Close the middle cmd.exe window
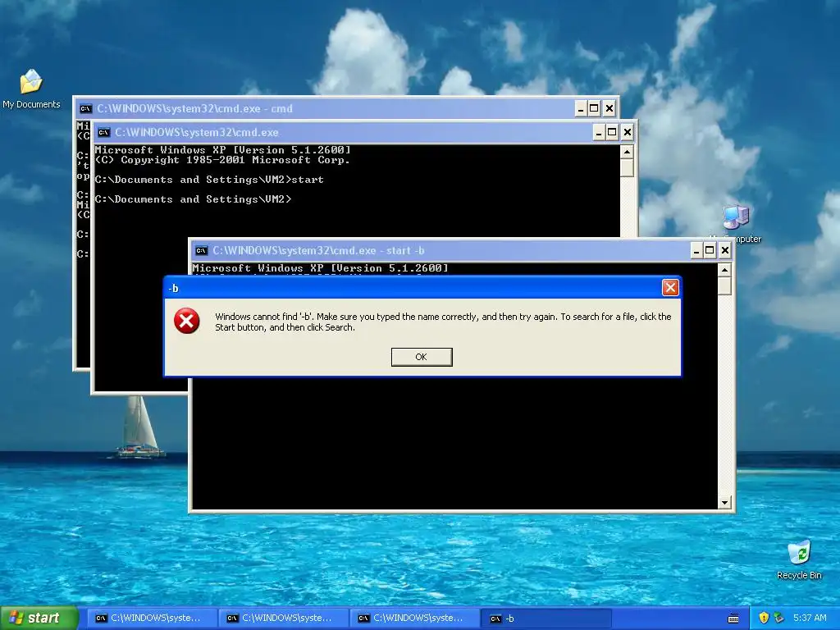This screenshot has width=840, height=630. [628, 132]
